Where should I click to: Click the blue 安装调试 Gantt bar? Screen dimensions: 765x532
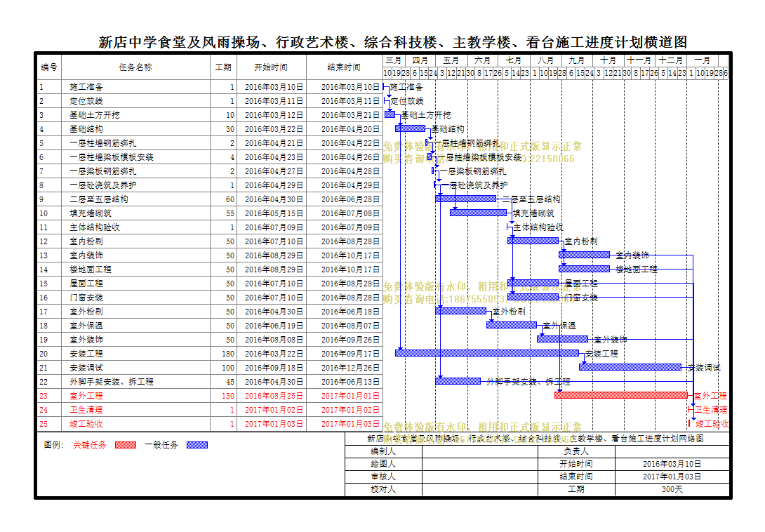tap(630, 367)
